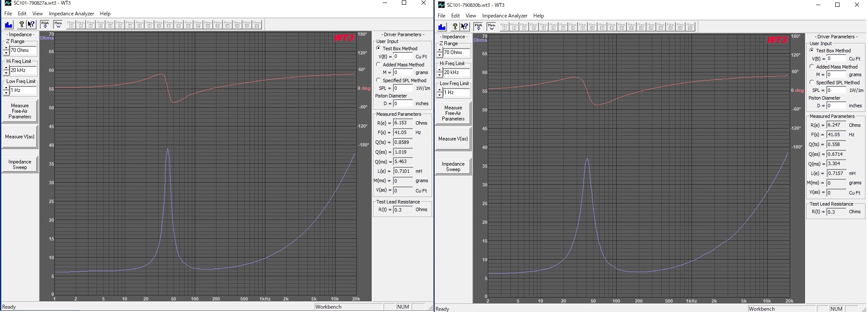Click Measure Free-Air Parameters in right window
The height and width of the screenshot is (312, 868).
click(x=453, y=113)
